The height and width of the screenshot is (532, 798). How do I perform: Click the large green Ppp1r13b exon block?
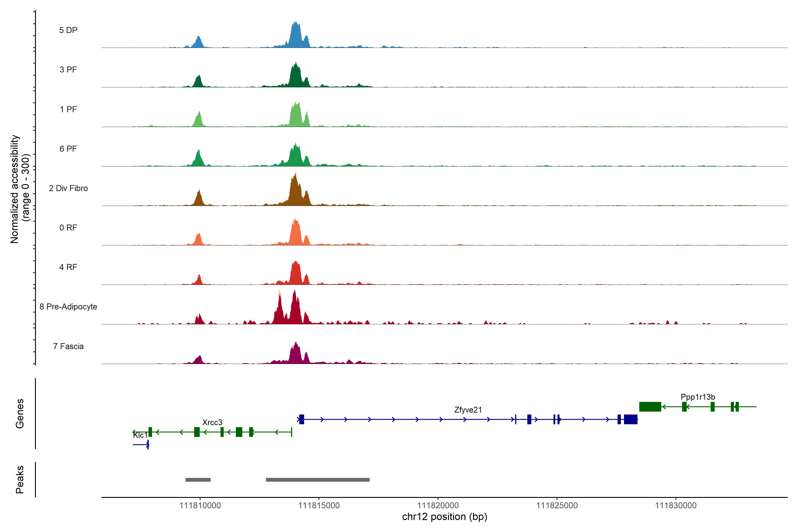(650, 407)
